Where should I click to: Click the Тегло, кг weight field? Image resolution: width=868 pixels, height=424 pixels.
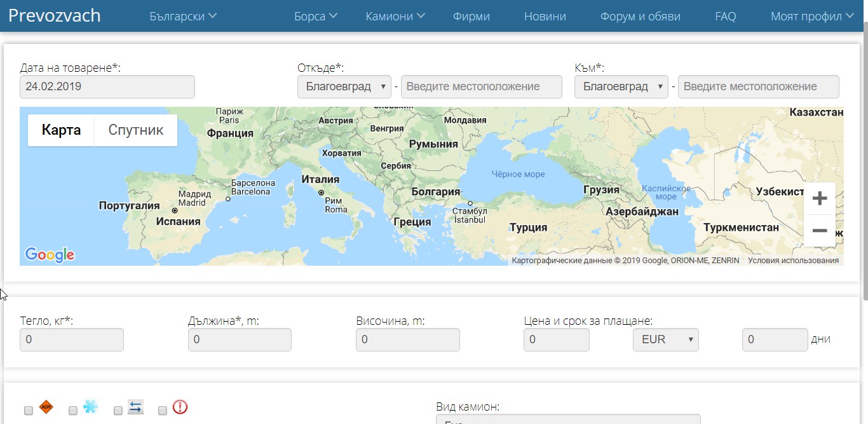pyautogui.click(x=72, y=340)
